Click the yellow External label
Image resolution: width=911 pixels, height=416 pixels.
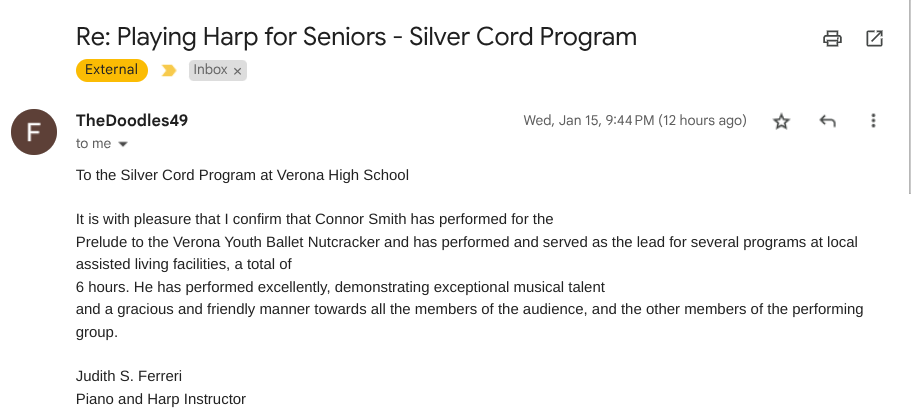click(x=112, y=70)
